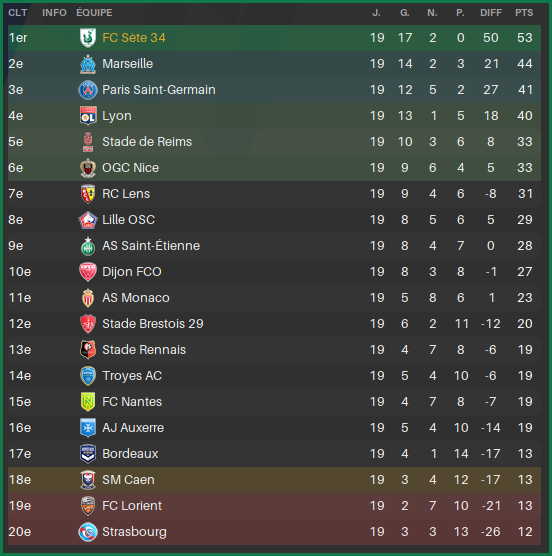
Task: Open the Stade de Reims team link
Action: coord(147,142)
